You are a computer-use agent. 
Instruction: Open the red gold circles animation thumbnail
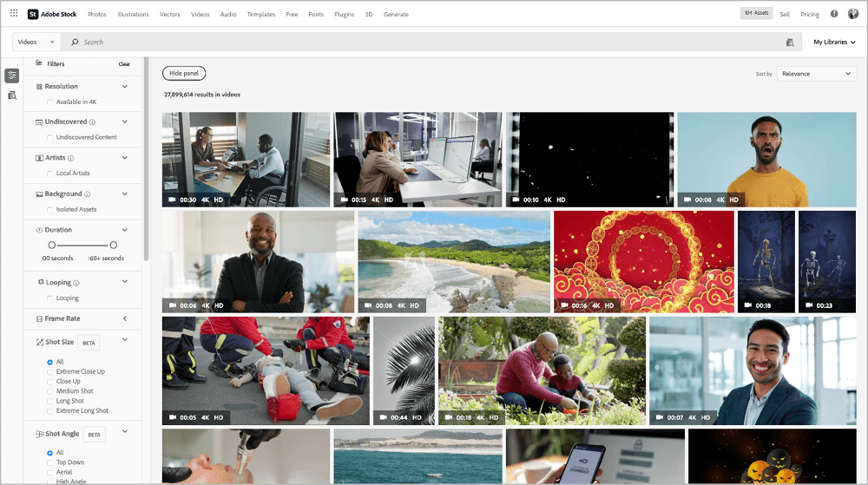(644, 261)
